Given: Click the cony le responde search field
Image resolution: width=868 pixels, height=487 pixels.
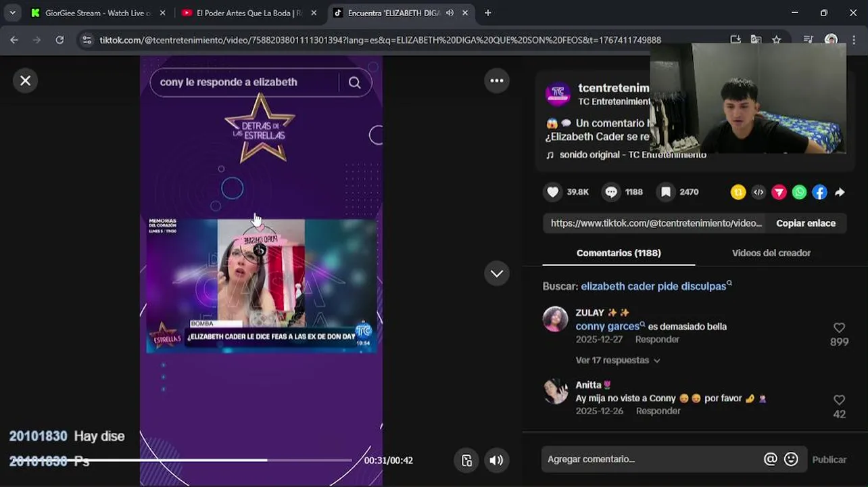Looking at the screenshot, I should pos(245,82).
